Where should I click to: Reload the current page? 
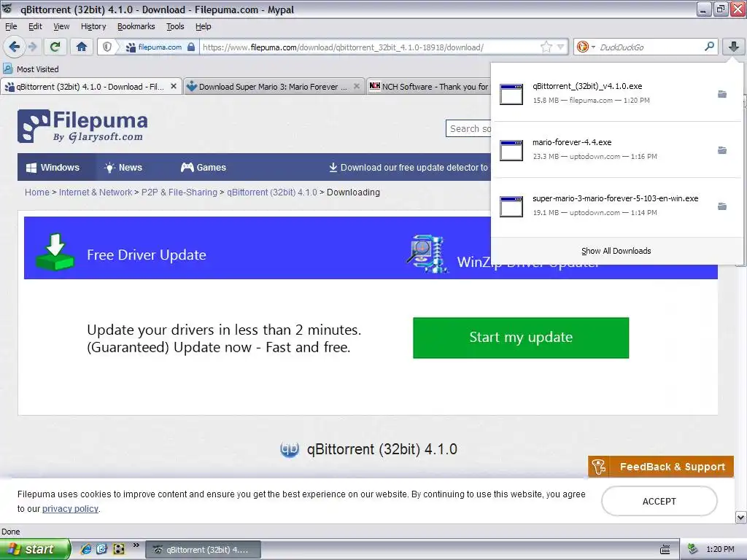55,47
